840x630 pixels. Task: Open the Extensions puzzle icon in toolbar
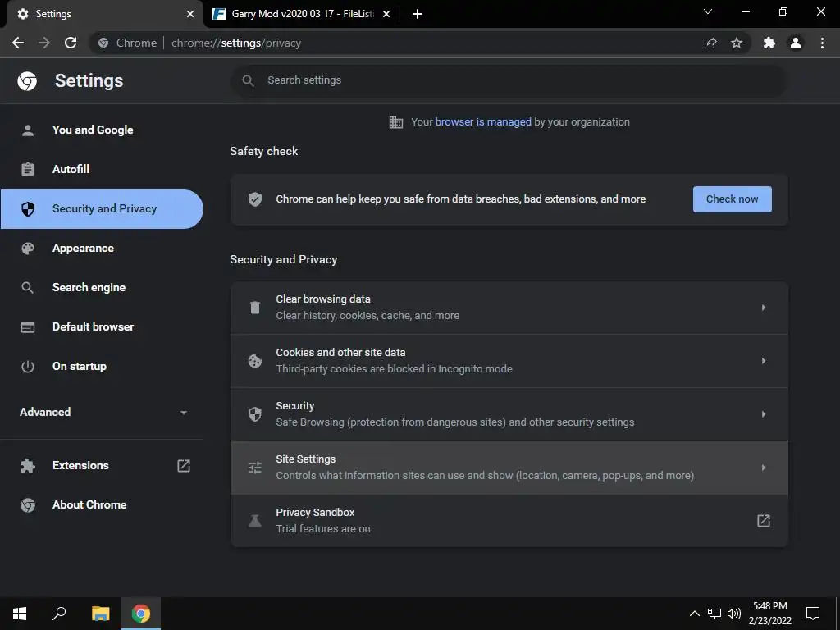coord(769,43)
